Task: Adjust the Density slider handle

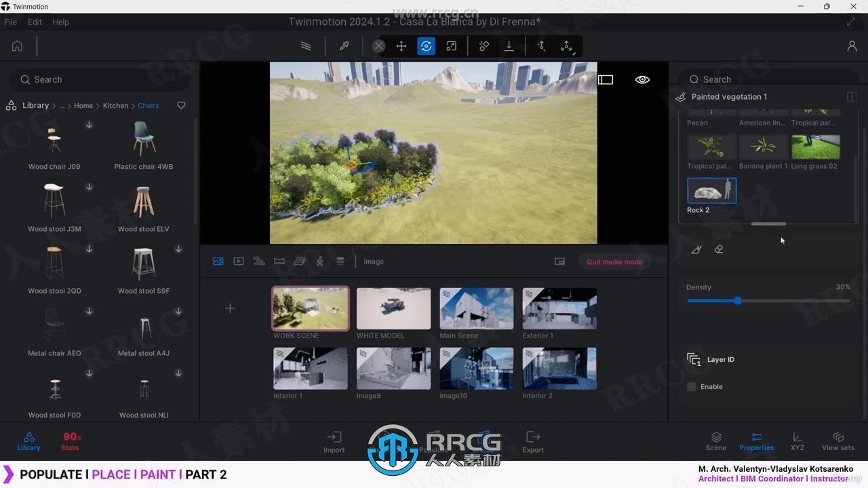Action: click(x=737, y=301)
